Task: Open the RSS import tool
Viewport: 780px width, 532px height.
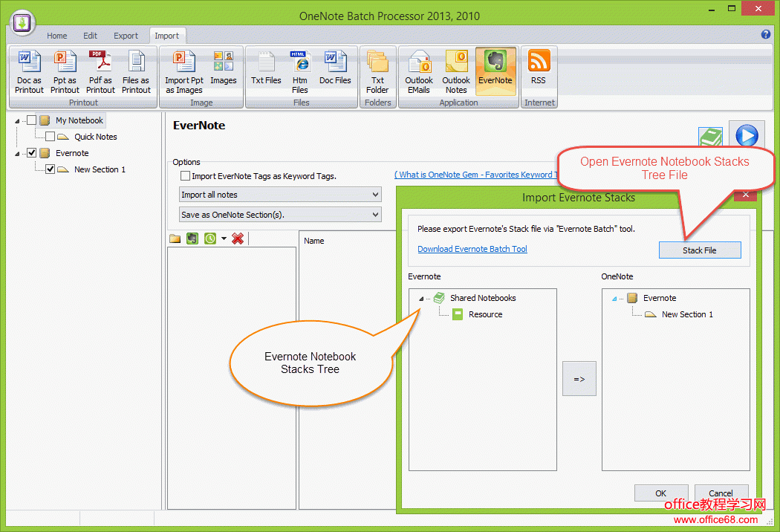Action: 539,71
